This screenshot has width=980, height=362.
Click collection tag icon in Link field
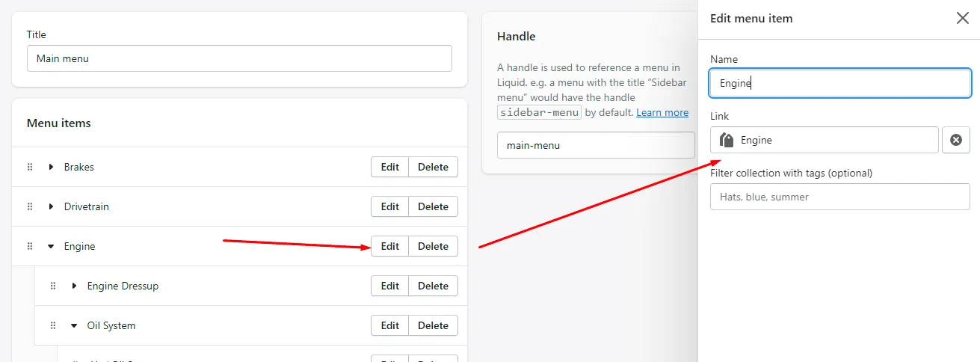(727, 140)
